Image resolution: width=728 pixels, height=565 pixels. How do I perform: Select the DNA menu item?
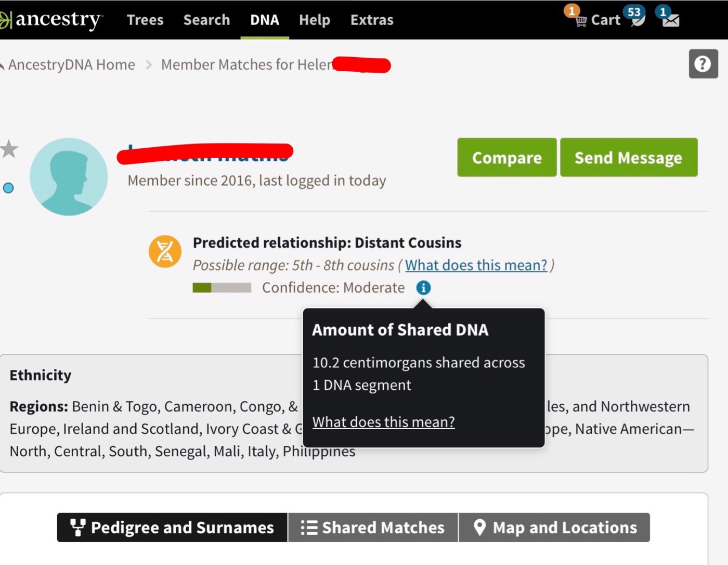click(x=264, y=20)
